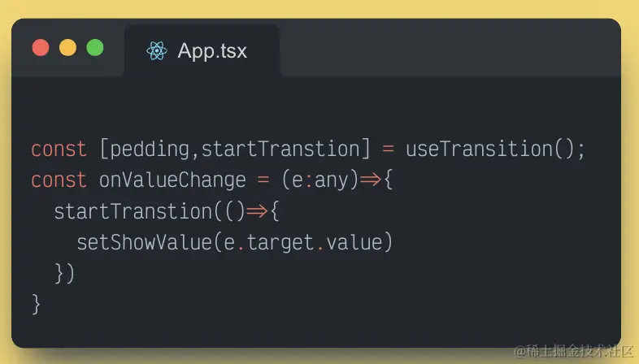Click the any type annotation

pyautogui.click(x=331, y=180)
